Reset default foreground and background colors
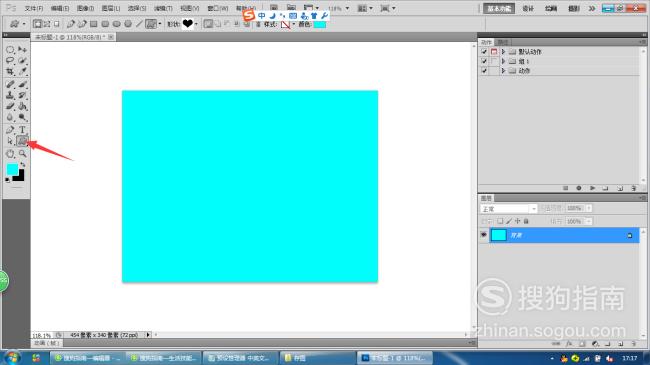This screenshot has height=365, width=650. click(7, 180)
